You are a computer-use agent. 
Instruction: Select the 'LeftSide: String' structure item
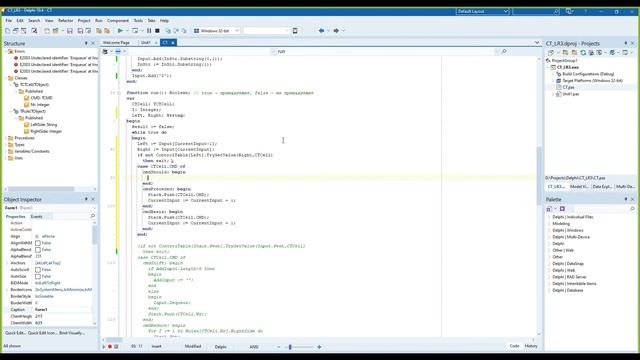(44, 124)
